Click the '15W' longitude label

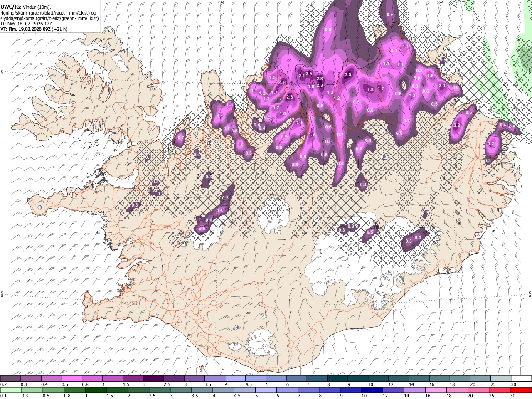pos(440,2)
